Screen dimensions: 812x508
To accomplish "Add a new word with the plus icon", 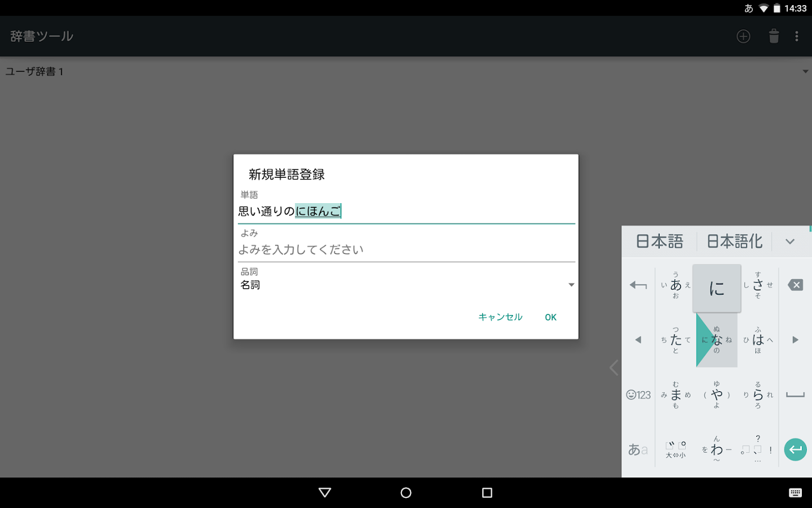I will [x=743, y=36].
